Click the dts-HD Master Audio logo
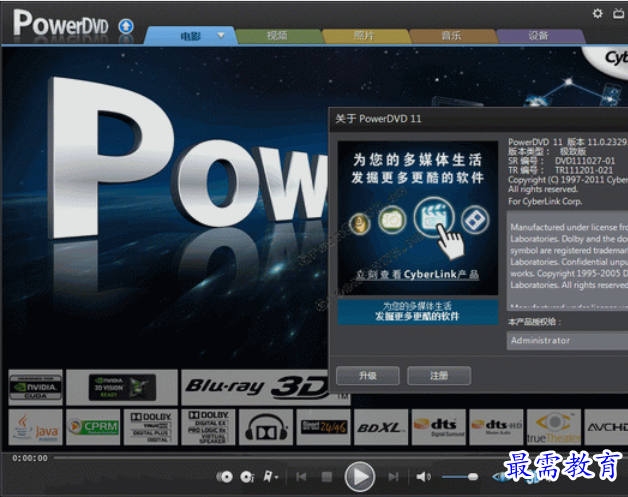The width and height of the screenshot is (628, 497). (x=496, y=427)
